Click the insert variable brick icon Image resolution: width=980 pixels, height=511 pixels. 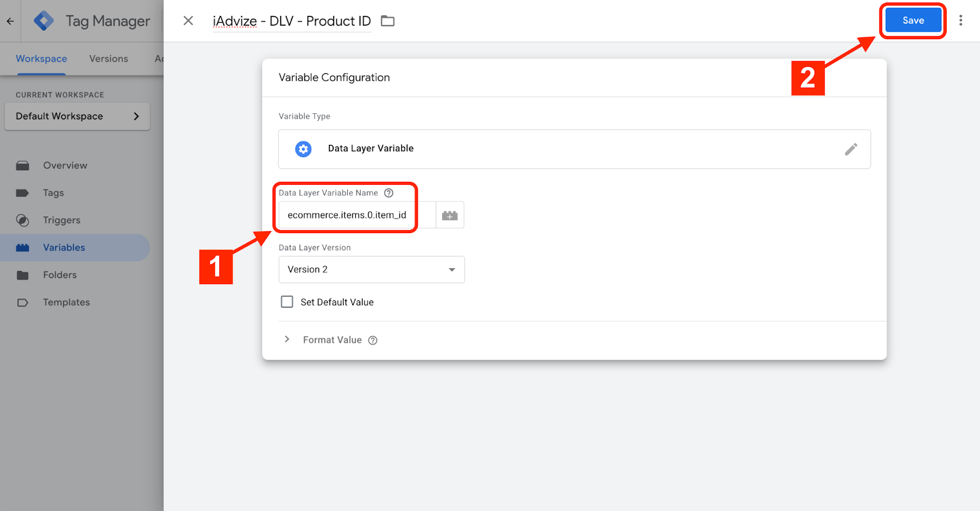coord(450,215)
